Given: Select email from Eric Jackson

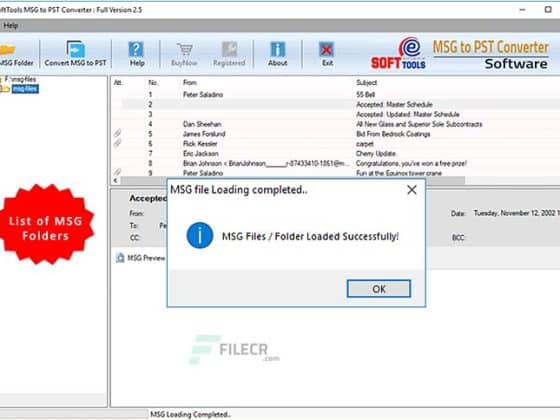Looking at the screenshot, I should coord(336,154).
